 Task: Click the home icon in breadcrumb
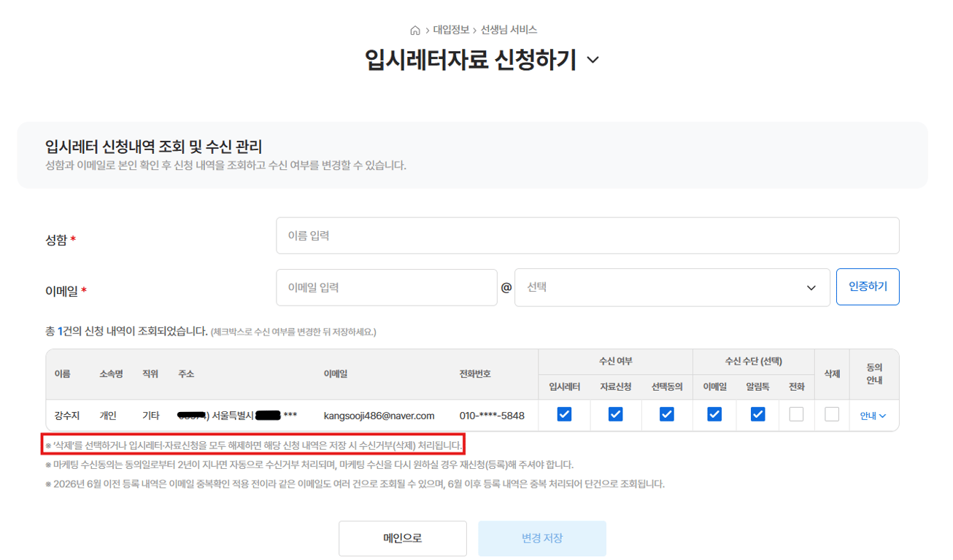[x=415, y=30]
